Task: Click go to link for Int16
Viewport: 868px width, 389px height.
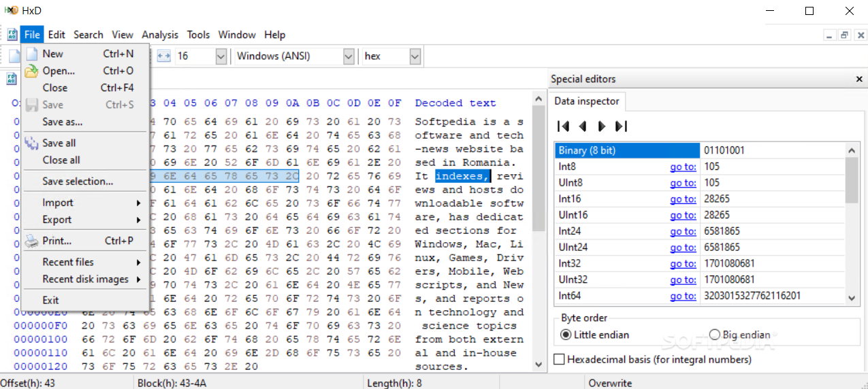Action: click(683, 199)
